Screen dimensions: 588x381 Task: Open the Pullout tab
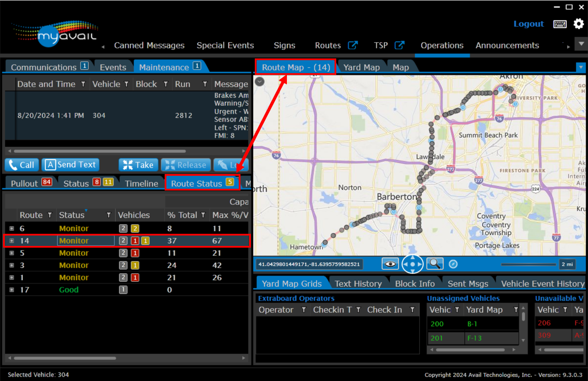(x=24, y=184)
